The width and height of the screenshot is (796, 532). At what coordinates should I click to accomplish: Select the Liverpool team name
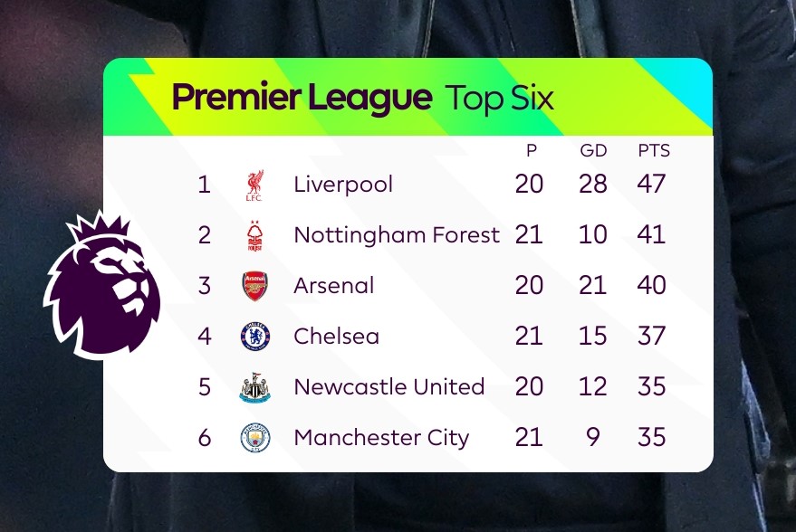pyautogui.click(x=343, y=185)
